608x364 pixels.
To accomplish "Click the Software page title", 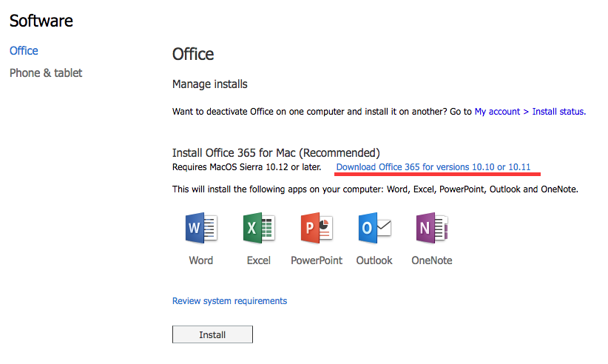I will tap(41, 21).
